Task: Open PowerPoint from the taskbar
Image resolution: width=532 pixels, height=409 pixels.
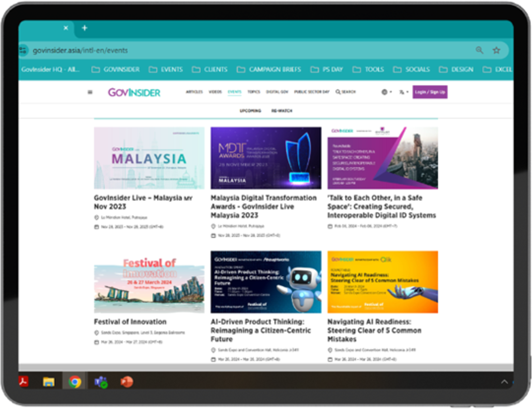Action: point(126,382)
